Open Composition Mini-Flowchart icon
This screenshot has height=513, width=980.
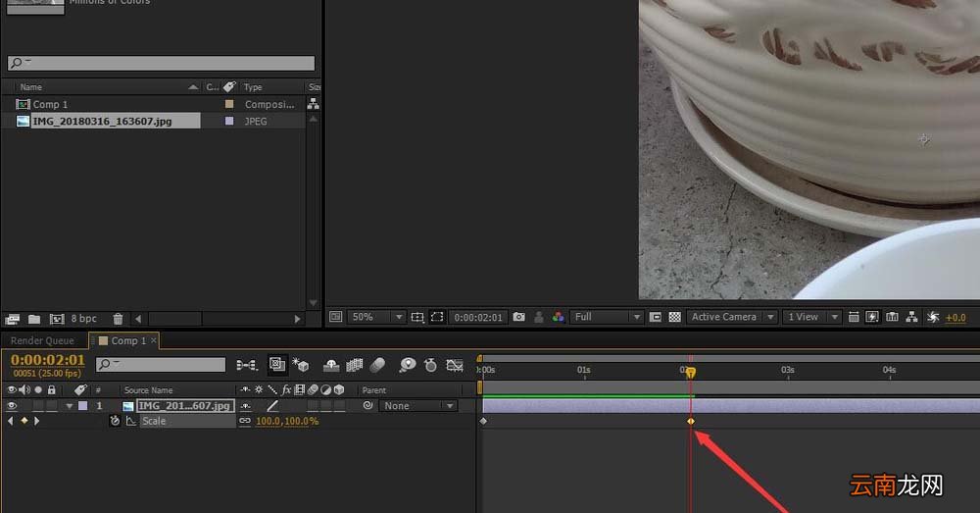(x=246, y=365)
